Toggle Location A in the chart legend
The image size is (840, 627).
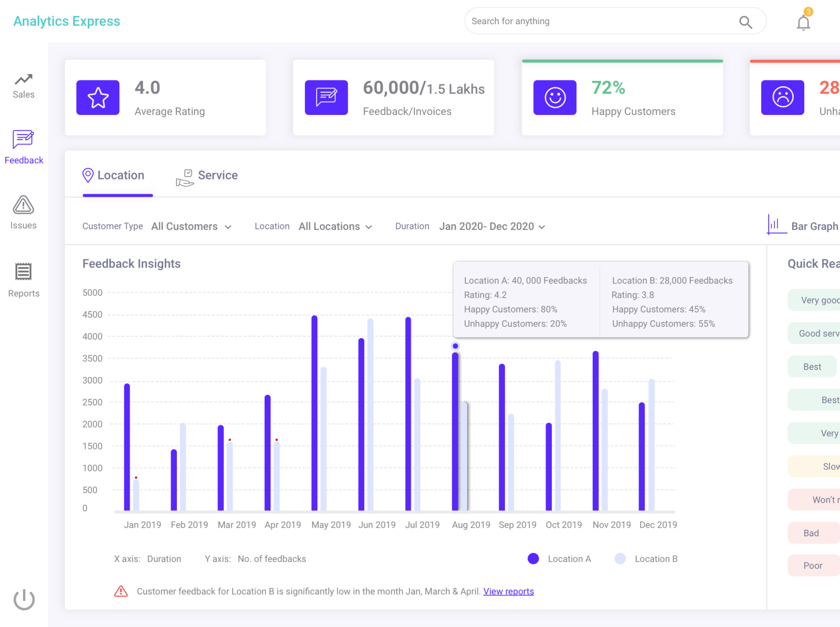533,559
